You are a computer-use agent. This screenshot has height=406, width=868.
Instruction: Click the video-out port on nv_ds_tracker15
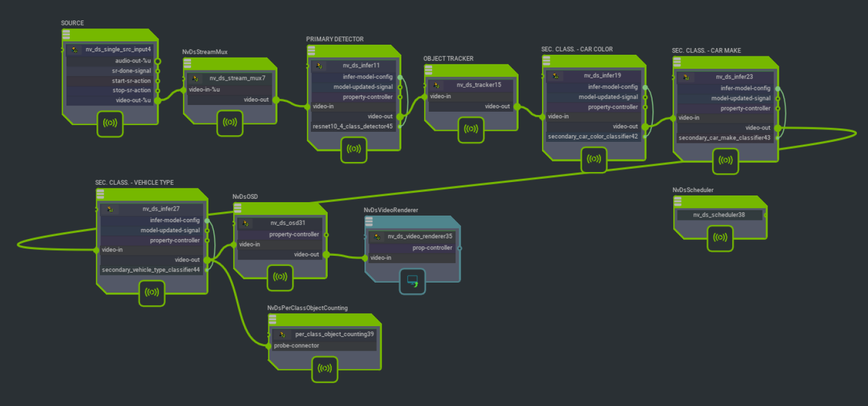[x=517, y=107]
